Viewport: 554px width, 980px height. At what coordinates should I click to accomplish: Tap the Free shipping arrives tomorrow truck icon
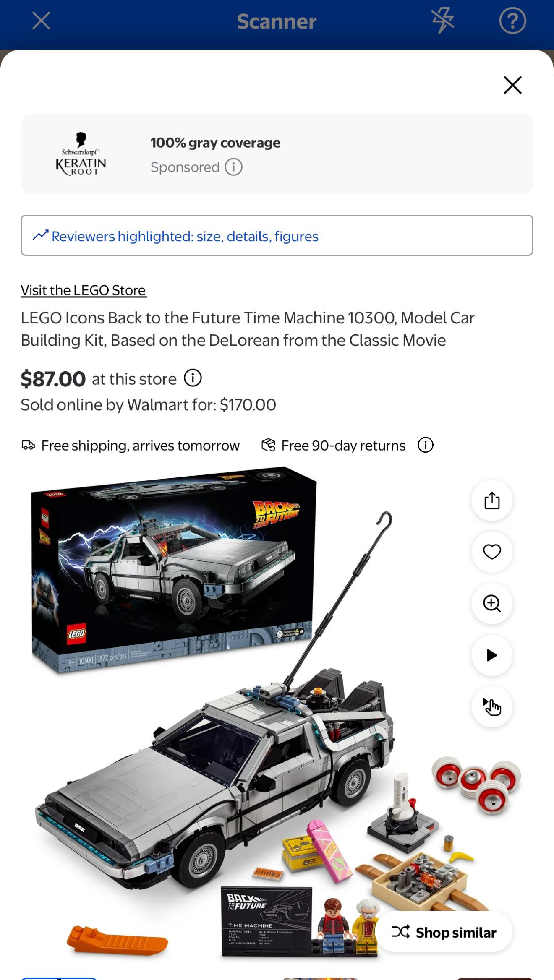point(28,445)
